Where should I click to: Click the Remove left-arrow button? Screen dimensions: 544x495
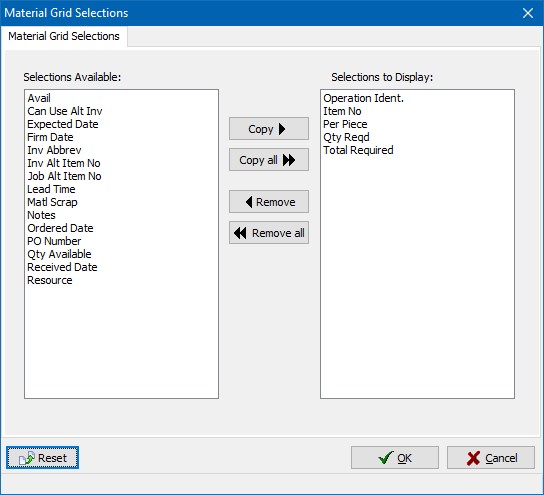(x=269, y=202)
